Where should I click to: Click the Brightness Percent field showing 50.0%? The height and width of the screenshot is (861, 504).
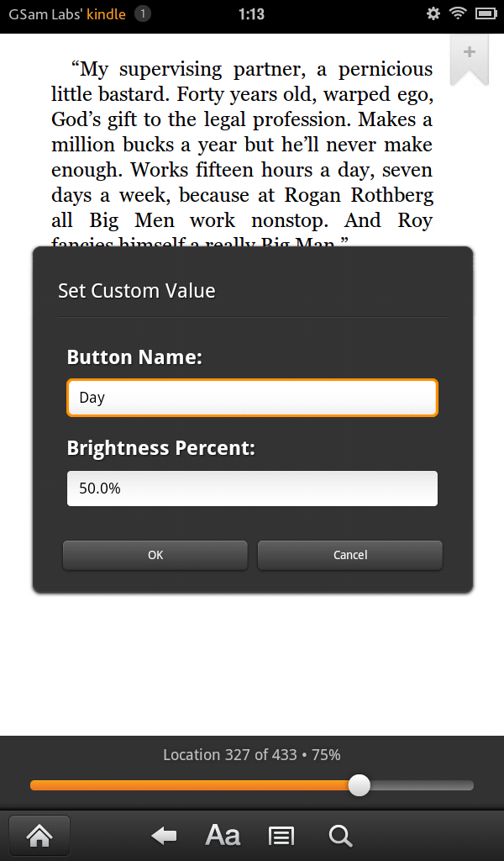click(252, 489)
